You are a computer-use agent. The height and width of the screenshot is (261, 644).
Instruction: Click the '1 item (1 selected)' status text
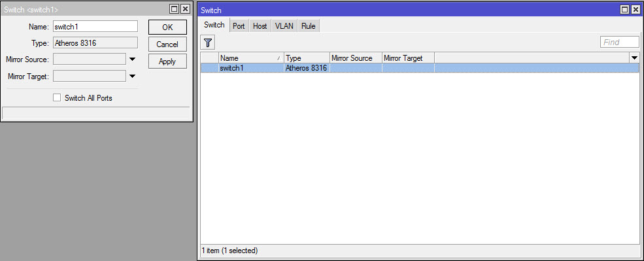pos(229,251)
